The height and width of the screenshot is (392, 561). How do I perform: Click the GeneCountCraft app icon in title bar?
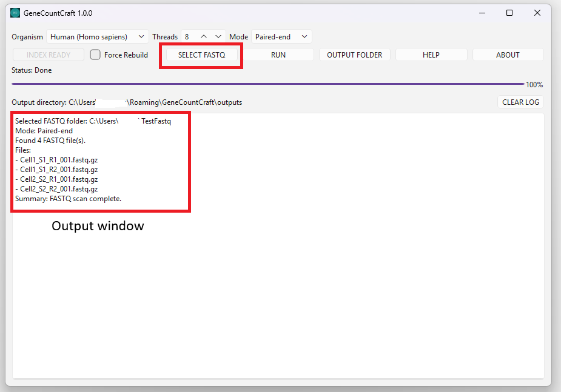coord(15,12)
